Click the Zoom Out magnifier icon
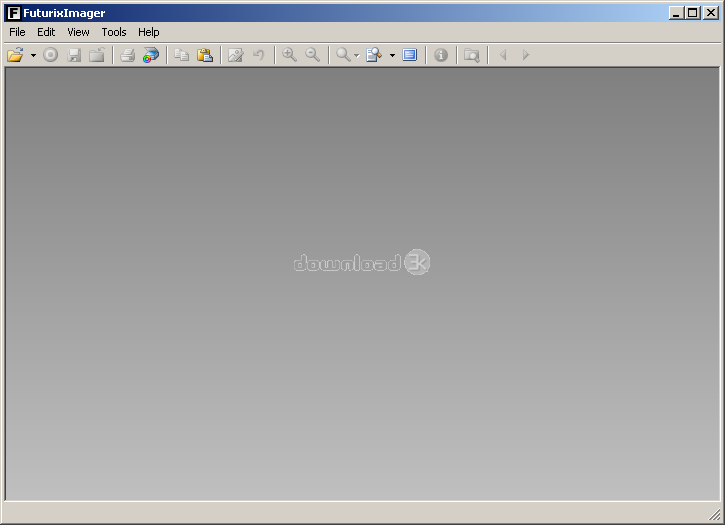 (x=313, y=55)
